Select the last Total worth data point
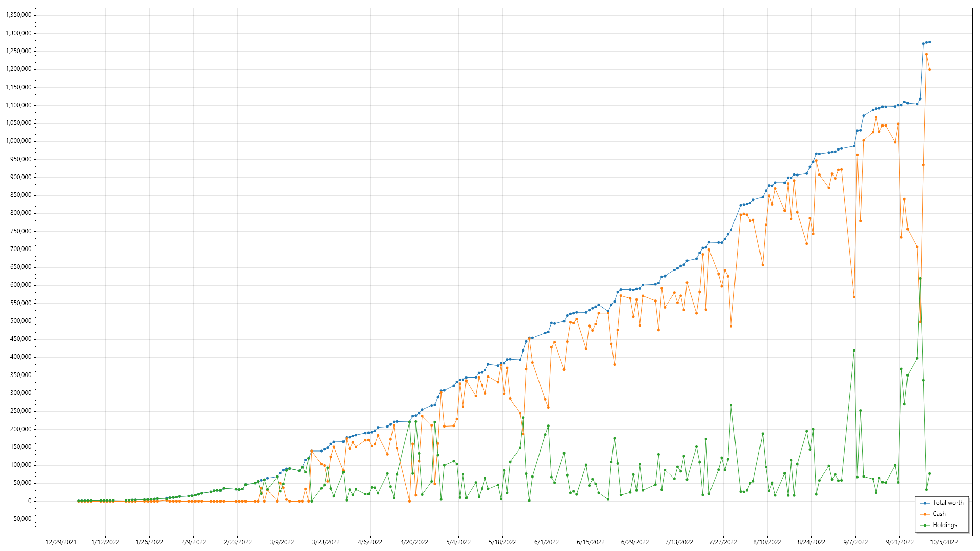The height and width of the screenshot is (551, 980). click(x=929, y=42)
